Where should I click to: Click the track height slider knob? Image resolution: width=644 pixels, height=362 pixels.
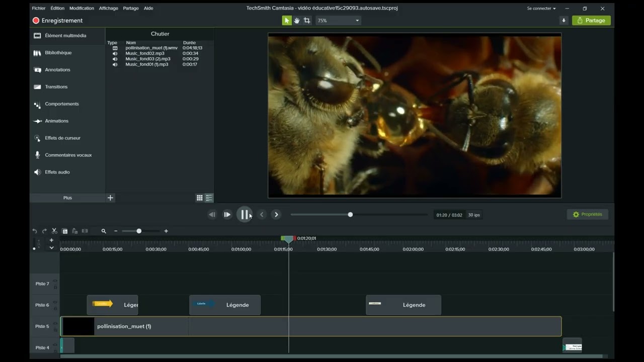click(x=34, y=248)
